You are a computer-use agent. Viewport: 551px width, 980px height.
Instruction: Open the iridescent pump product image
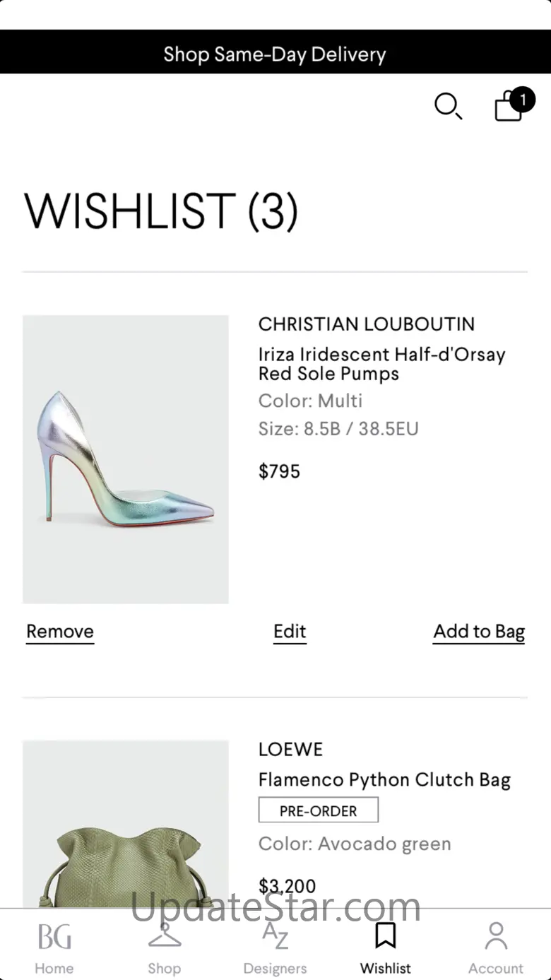pyautogui.click(x=126, y=459)
